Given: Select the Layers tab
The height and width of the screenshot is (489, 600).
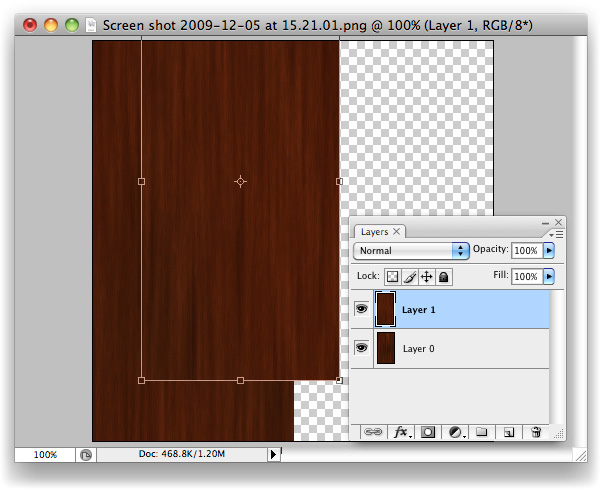Looking at the screenshot, I should coord(375,232).
